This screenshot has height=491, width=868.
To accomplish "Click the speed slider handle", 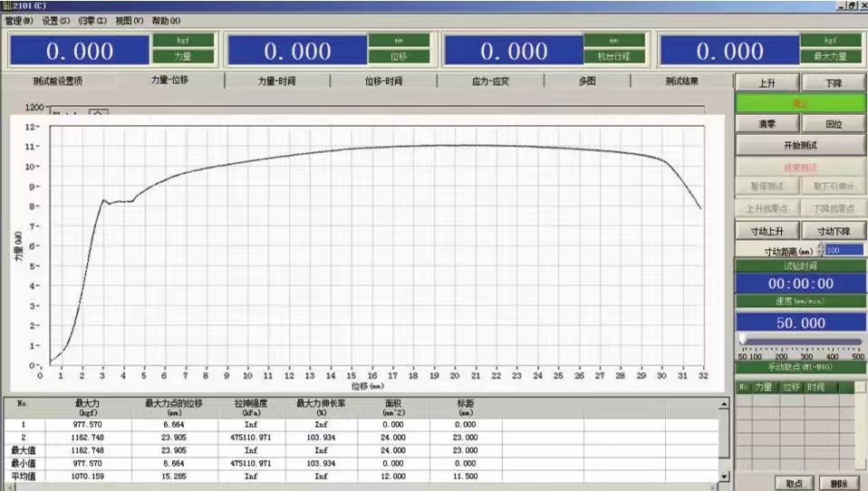I will point(742,340).
